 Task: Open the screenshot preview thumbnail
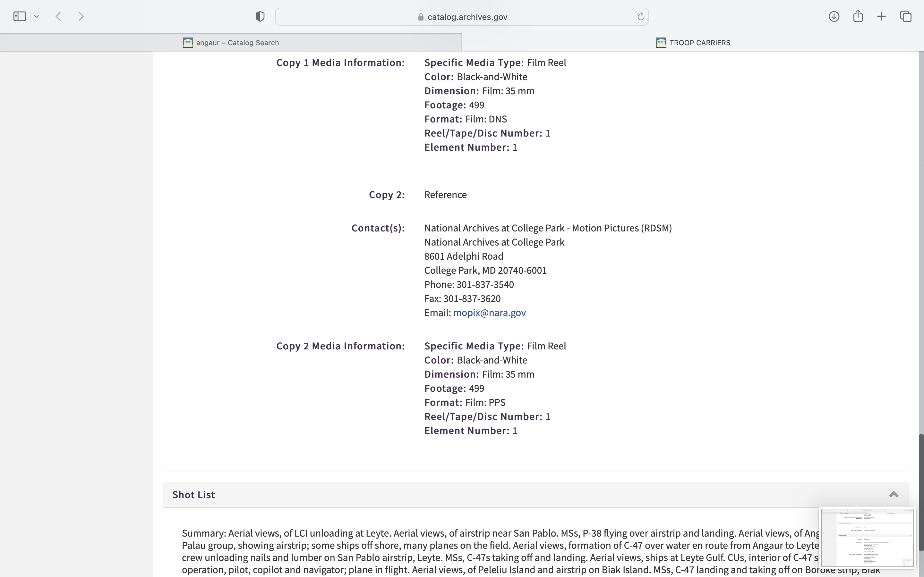[x=867, y=538]
